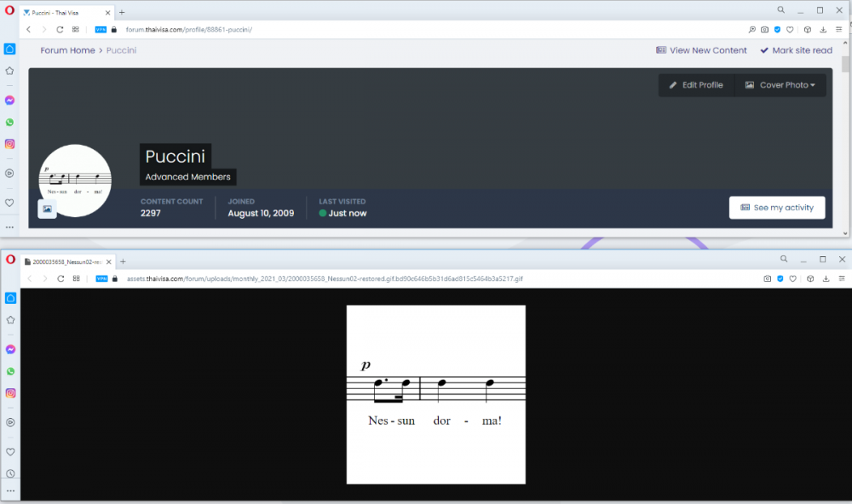Open ad blocker shield in bottom window

pos(780,278)
